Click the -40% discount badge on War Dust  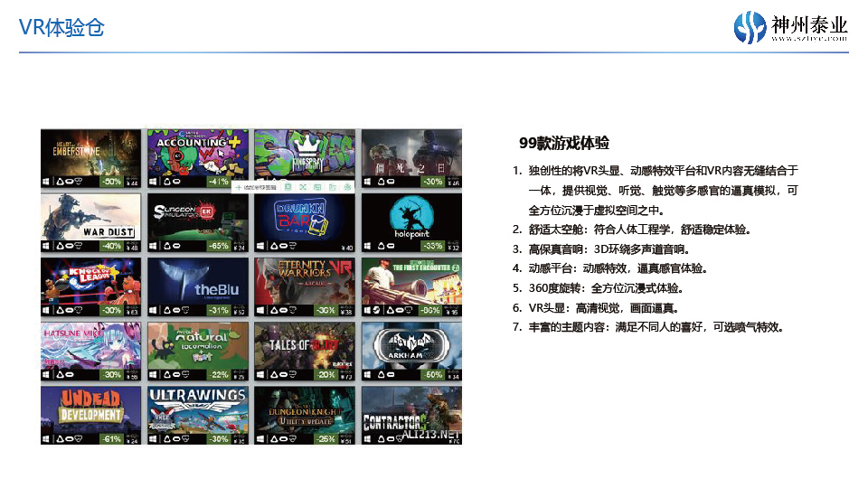click(112, 246)
